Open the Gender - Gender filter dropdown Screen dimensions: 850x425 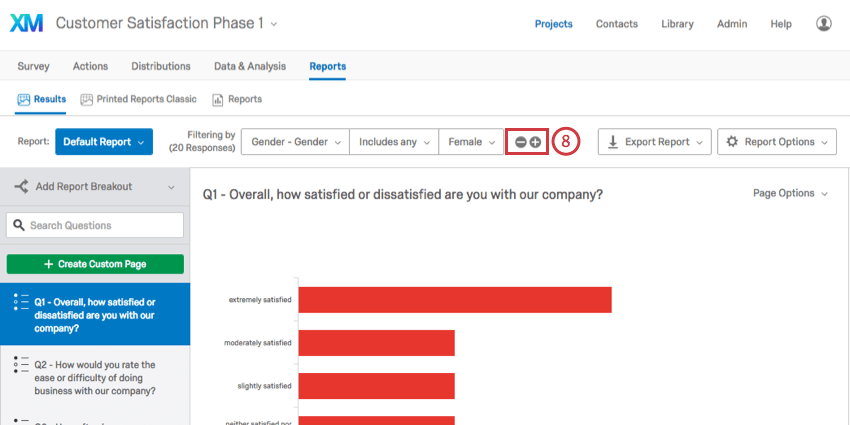tap(295, 142)
